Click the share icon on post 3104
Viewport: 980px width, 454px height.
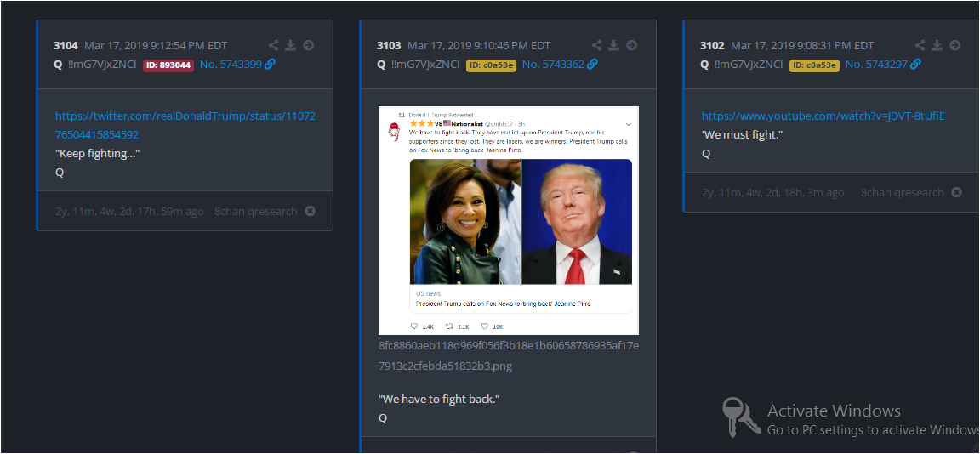(x=274, y=45)
